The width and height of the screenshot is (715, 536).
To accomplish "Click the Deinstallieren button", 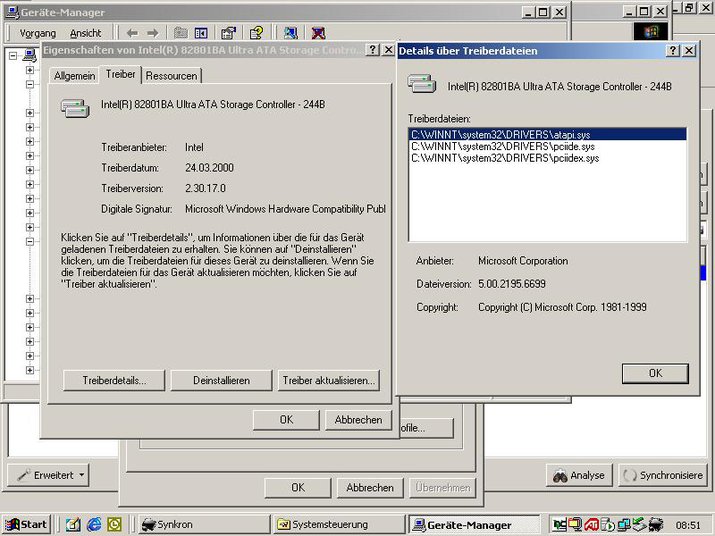I will (x=221, y=380).
